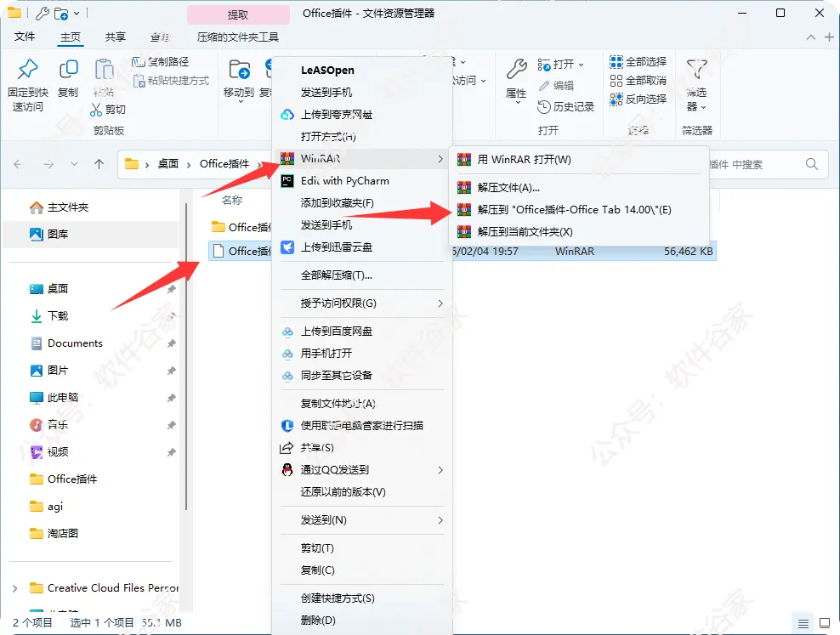Expand 通过QQ发送到 submenu

coord(362,470)
